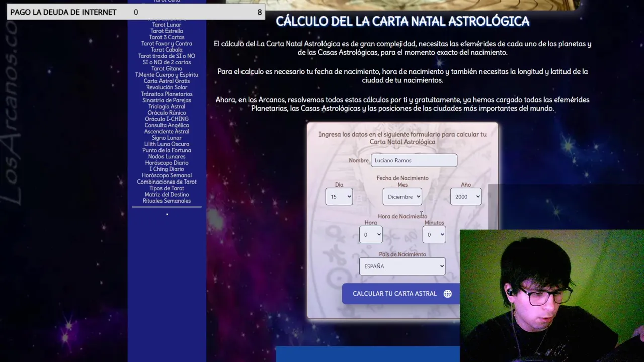Open the Carta Astral Gratis link

point(167,81)
